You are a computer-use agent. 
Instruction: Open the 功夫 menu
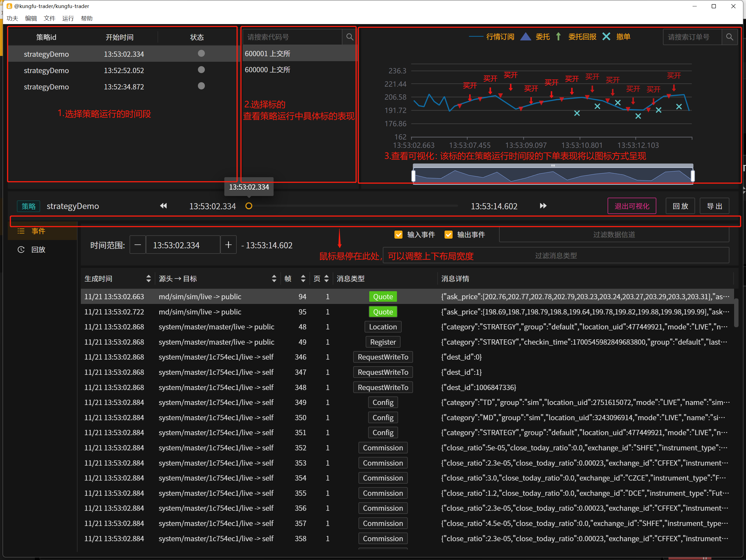[12, 18]
